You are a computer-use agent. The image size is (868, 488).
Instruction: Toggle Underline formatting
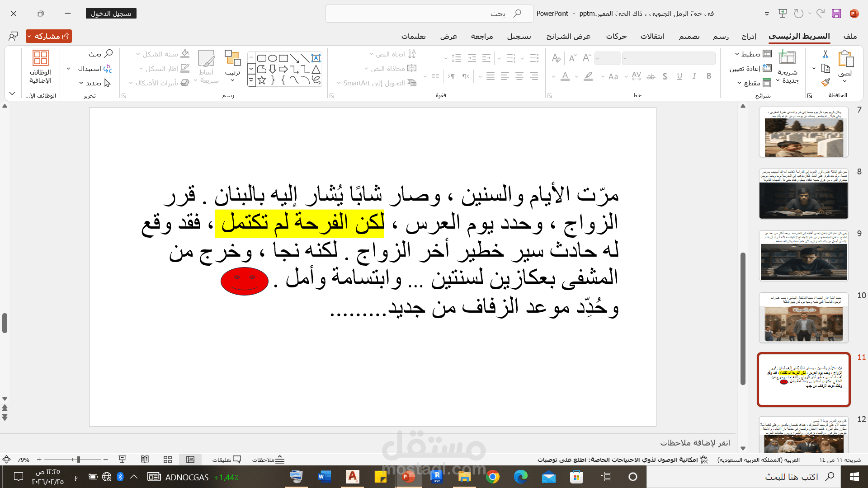click(x=679, y=76)
